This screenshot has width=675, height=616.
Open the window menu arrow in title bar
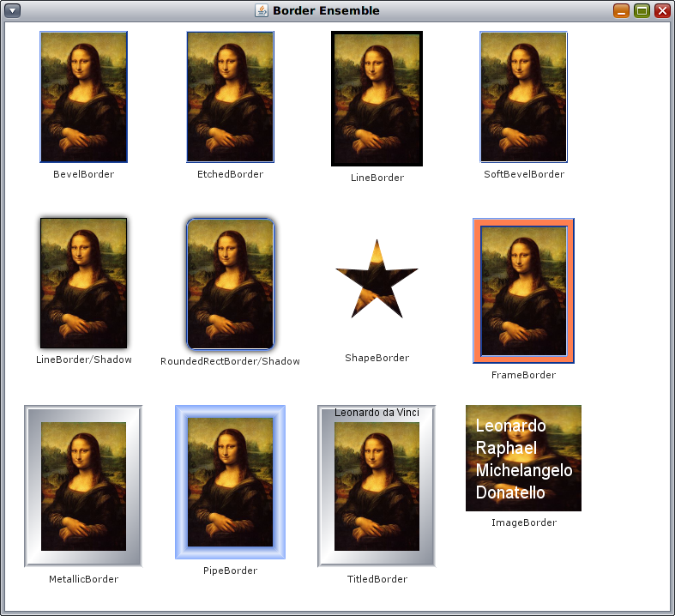pos(12,10)
